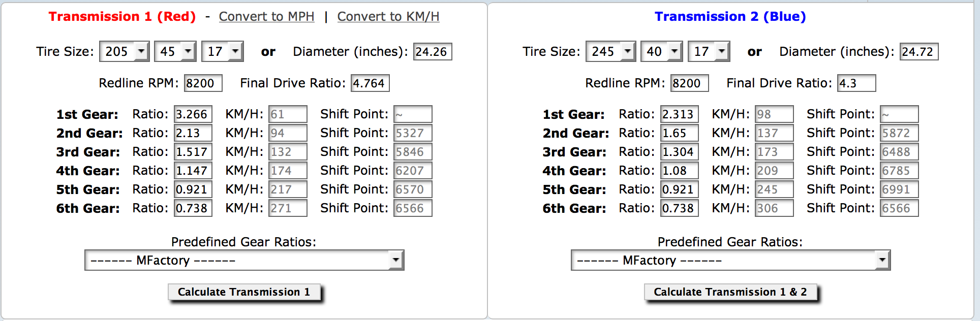Open Transmission 2 tire width dropdown showing 245
The width and height of the screenshot is (980, 321).
tap(611, 51)
